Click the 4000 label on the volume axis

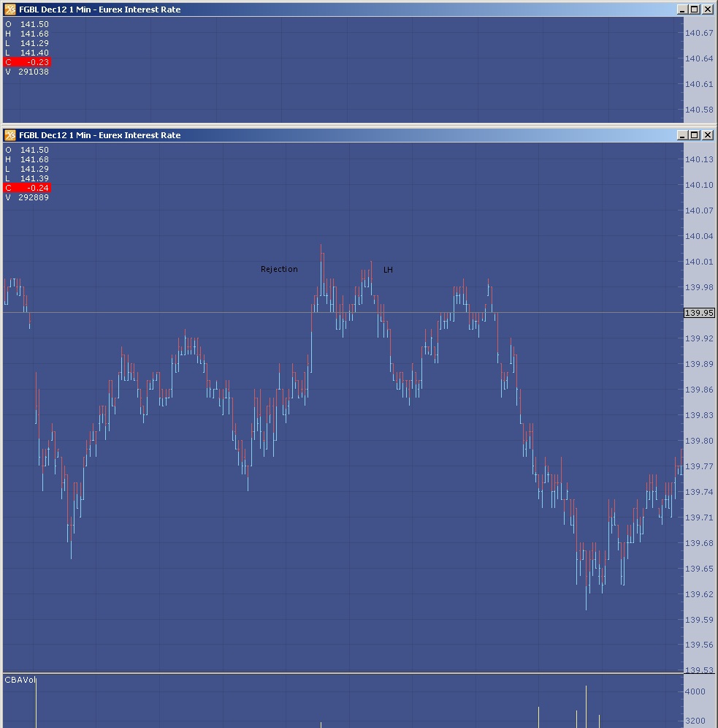coord(695,691)
